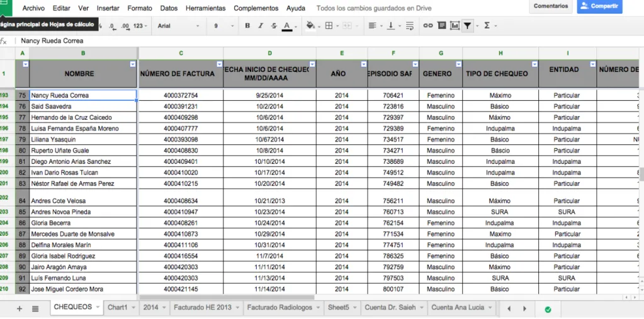This screenshot has height=319, width=644.
Task: Select column B header
Action: click(x=83, y=53)
